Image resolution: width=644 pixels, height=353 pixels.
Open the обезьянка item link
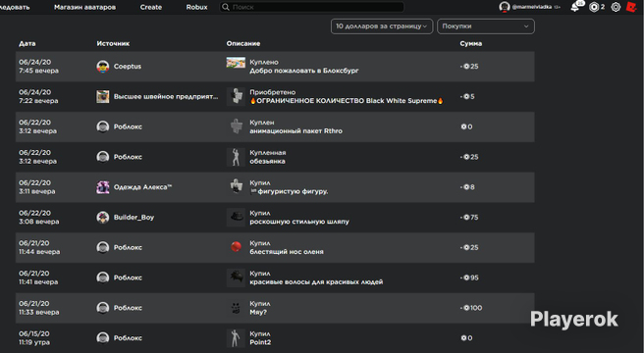(x=267, y=162)
